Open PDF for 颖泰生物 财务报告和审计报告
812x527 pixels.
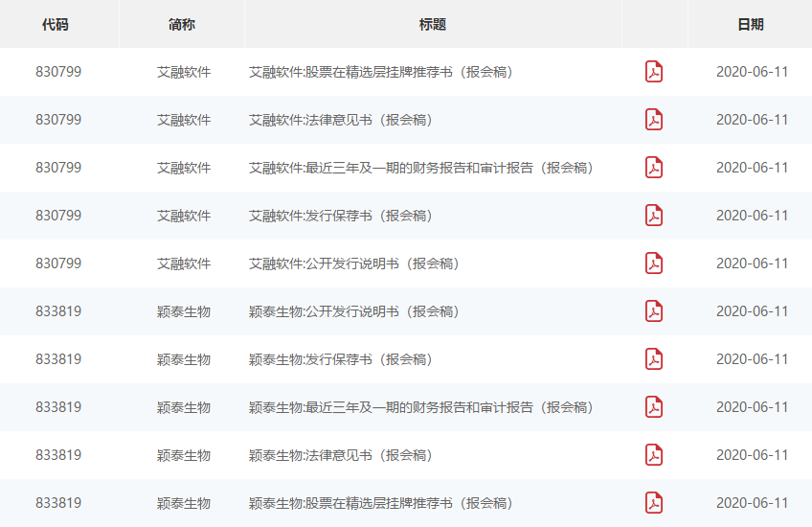coord(654,407)
